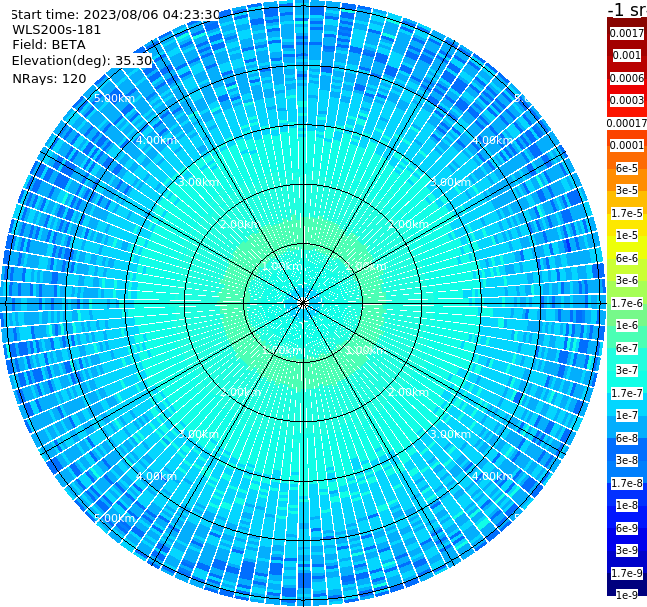Viewport: 647px width, 607px height.
Task: Click the NRays: 120 label
Action: (49, 78)
